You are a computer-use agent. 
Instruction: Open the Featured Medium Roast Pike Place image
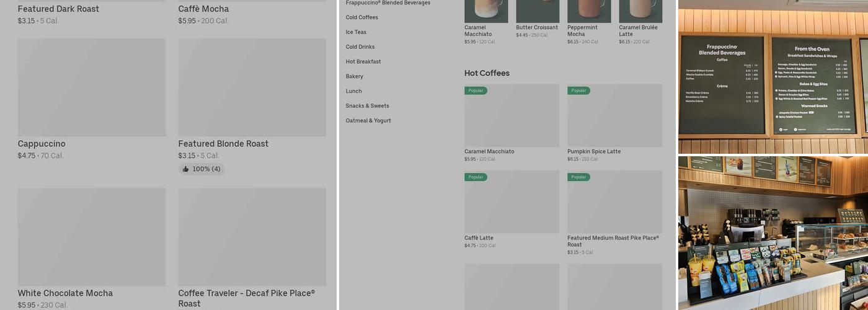pos(614,202)
